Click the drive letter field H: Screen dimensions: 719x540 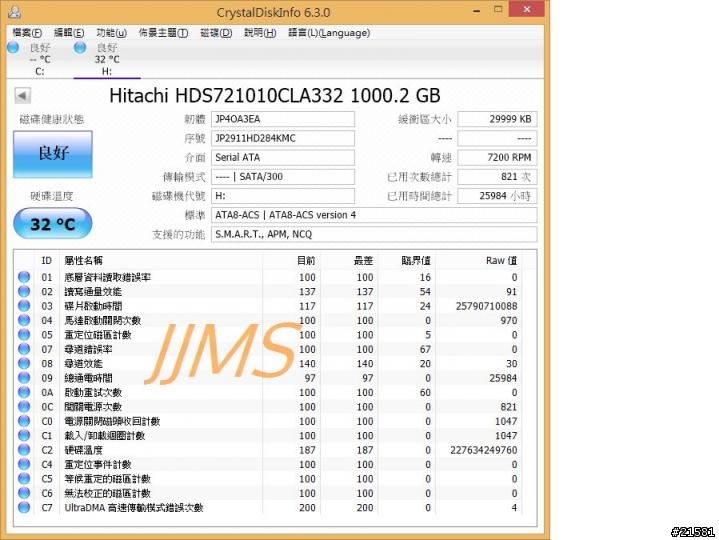point(282,196)
